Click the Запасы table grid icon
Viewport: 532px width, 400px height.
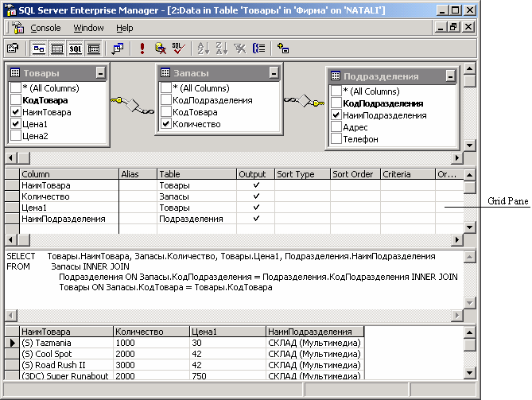(x=165, y=72)
